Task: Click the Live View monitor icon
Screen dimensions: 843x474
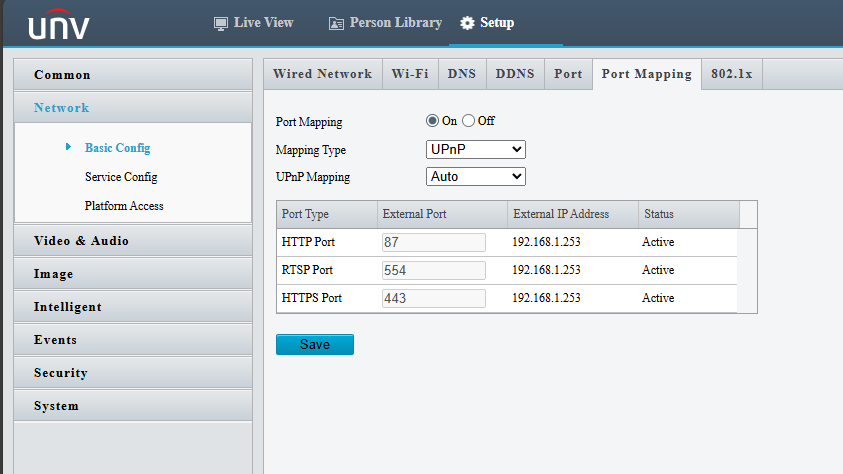Action: pyautogui.click(x=220, y=24)
